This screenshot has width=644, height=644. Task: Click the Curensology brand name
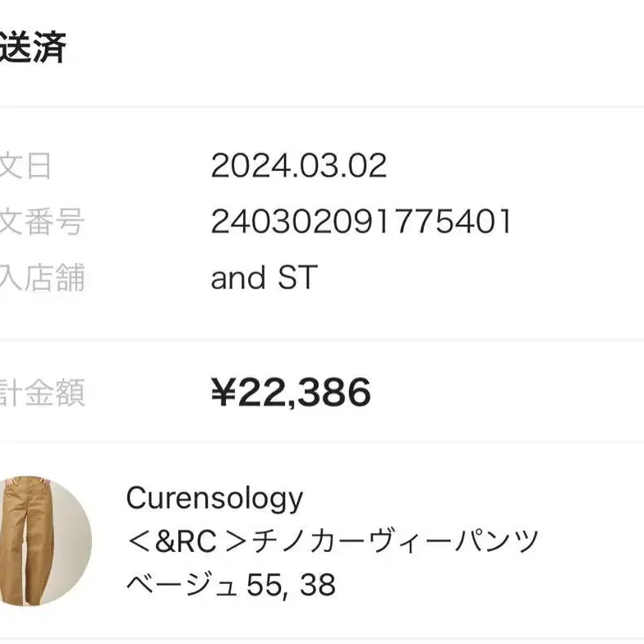(x=214, y=498)
